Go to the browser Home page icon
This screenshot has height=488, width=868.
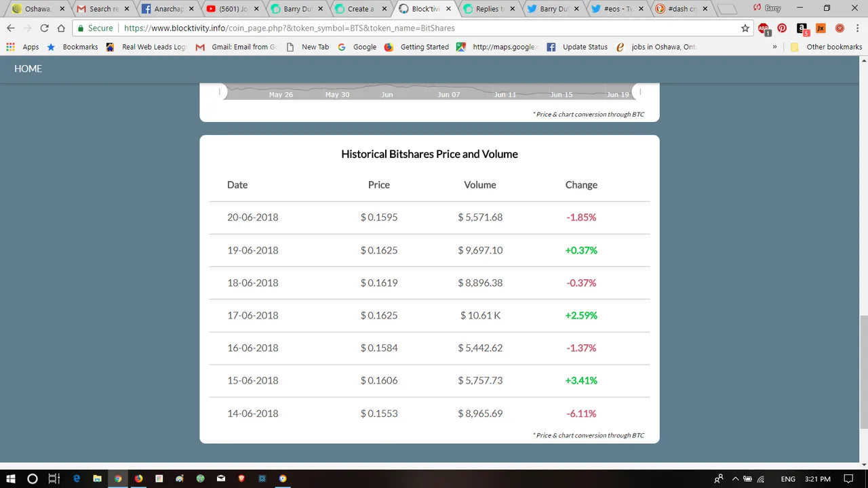click(x=61, y=28)
